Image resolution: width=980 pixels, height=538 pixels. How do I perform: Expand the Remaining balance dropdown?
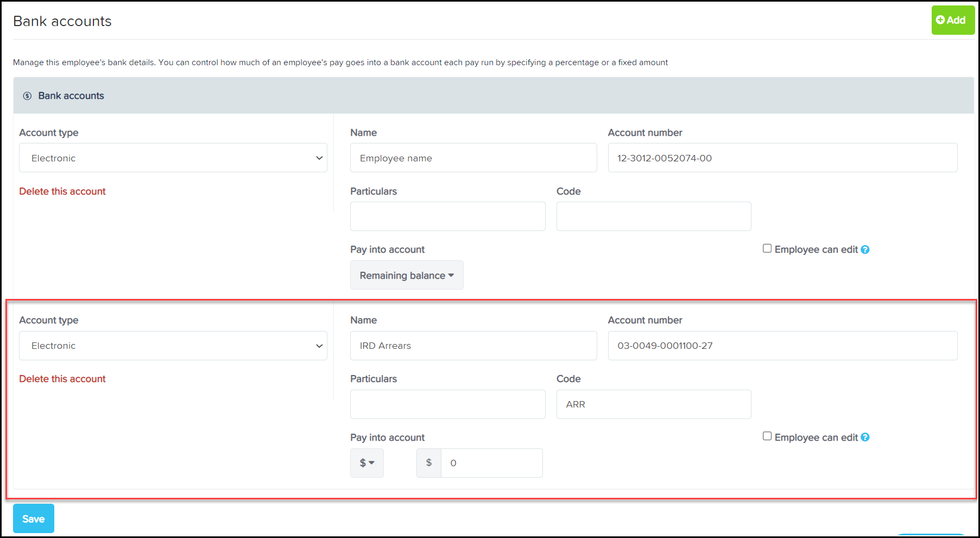[406, 276]
